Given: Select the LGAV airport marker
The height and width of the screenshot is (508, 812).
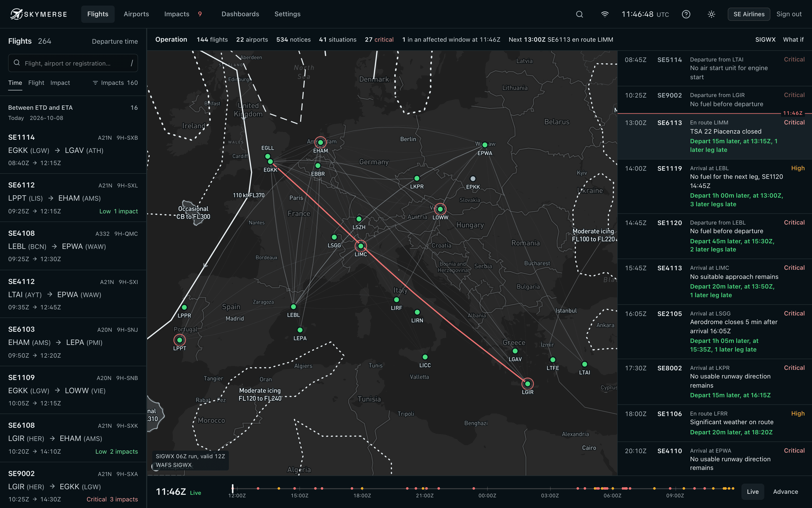Looking at the screenshot, I should click(x=515, y=351).
